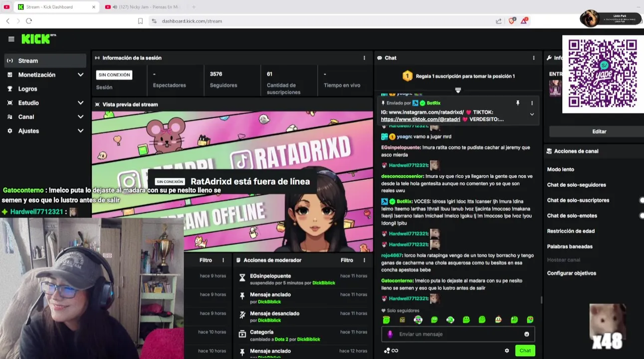Open three-dot menu on pinned message
This screenshot has height=359, width=644.
click(x=532, y=103)
